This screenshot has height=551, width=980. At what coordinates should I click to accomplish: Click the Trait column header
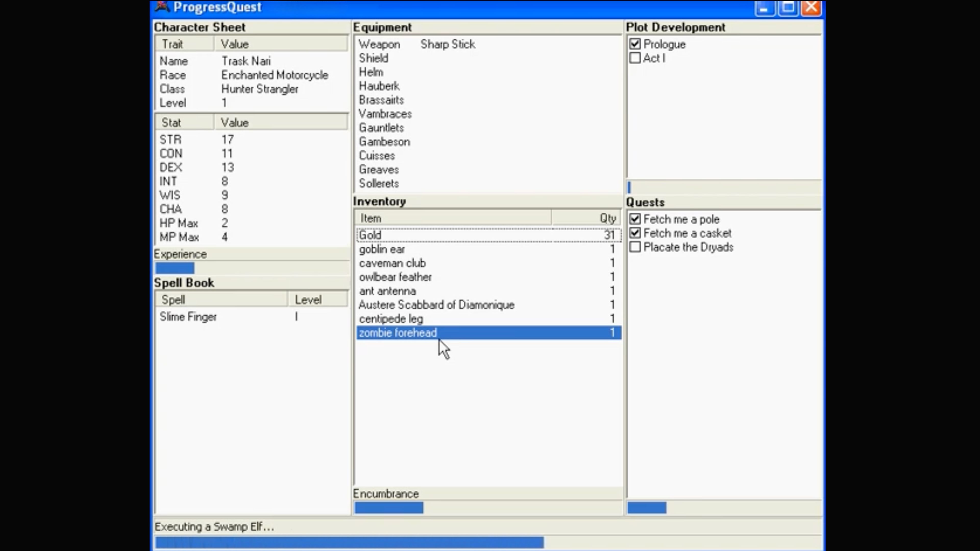tap(185, 44)
